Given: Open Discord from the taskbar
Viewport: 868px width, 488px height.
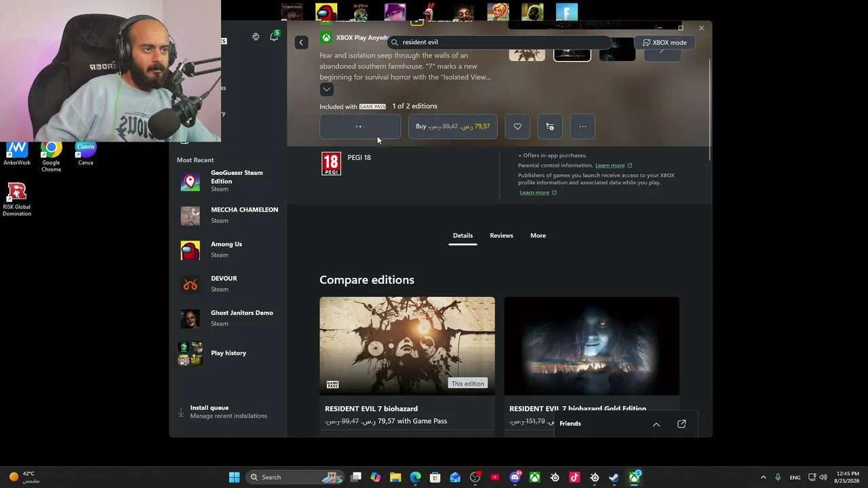Looking at the screenshot, I should tap(515, 477).
